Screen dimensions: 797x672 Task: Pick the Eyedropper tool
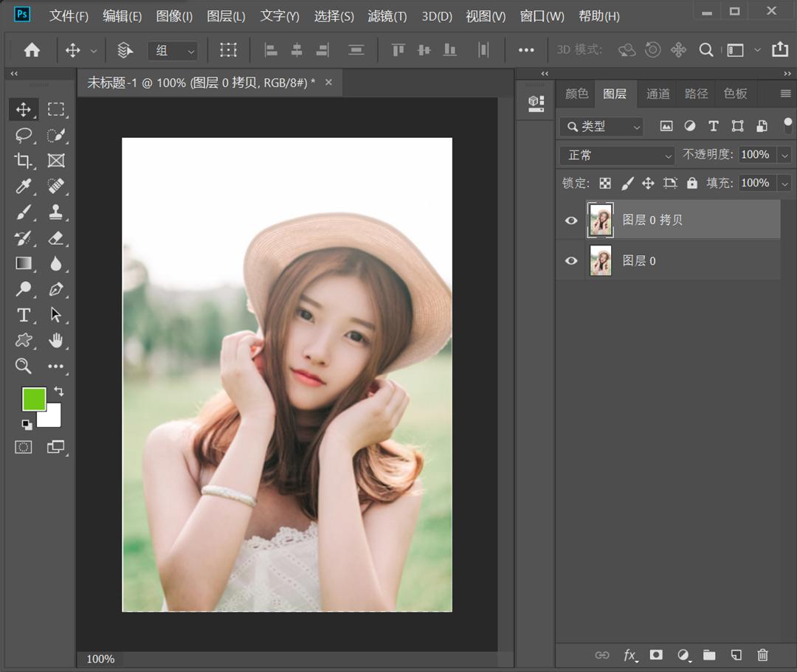24,187
